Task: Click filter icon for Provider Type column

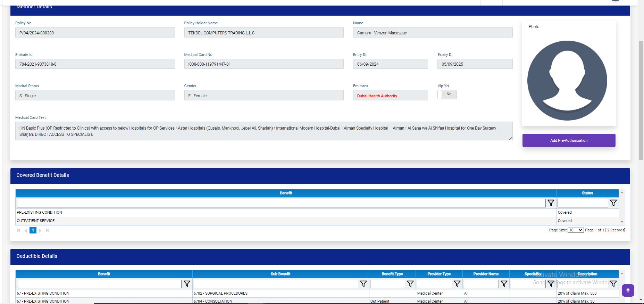Action: pyautogui.click(x=457, y=284)
